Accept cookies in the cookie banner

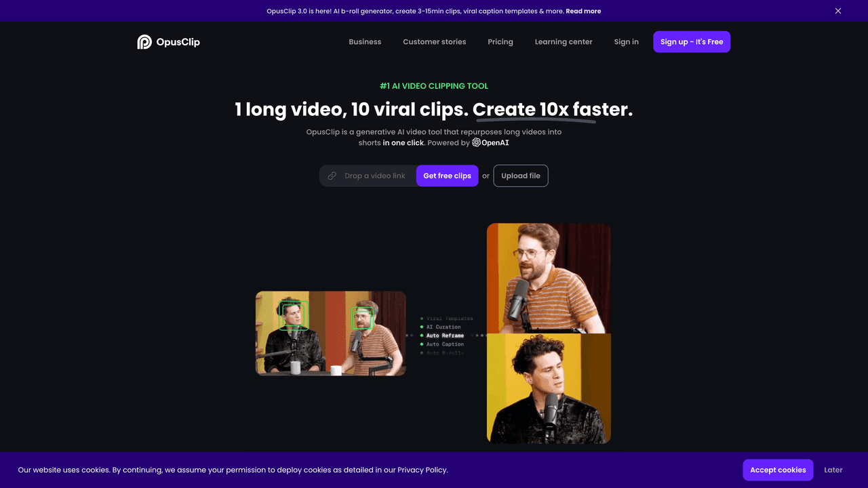coord(778,470)
